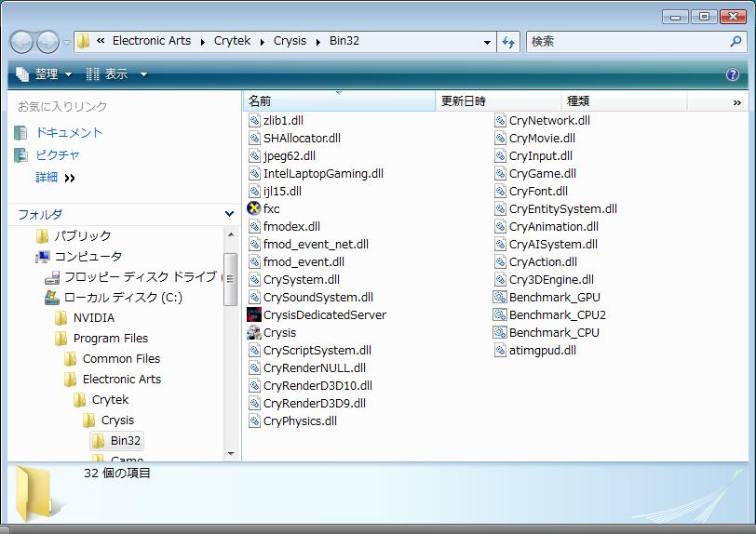The width and height of the screenshot is (756, 534).
Task: Select ローカル ディスク (C:) in tree
Action: [x=123, y=298]
